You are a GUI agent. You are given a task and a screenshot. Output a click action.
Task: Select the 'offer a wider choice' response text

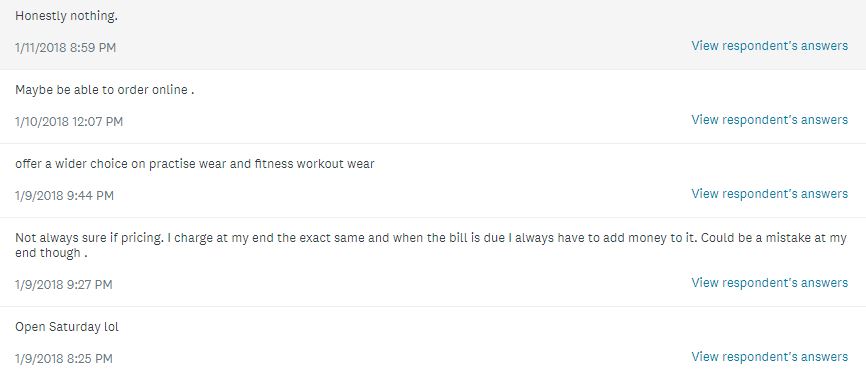[x=194, y=164]
